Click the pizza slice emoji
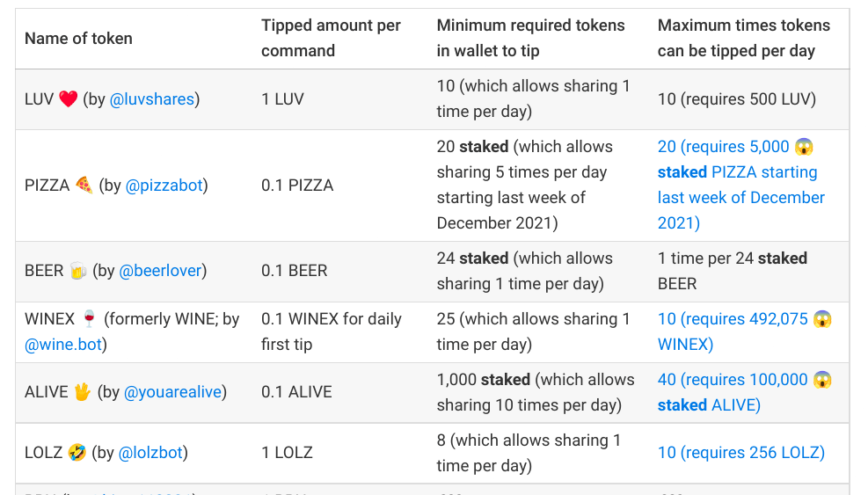The height and width of the screenshot is (495, 868). pos(84,185)
